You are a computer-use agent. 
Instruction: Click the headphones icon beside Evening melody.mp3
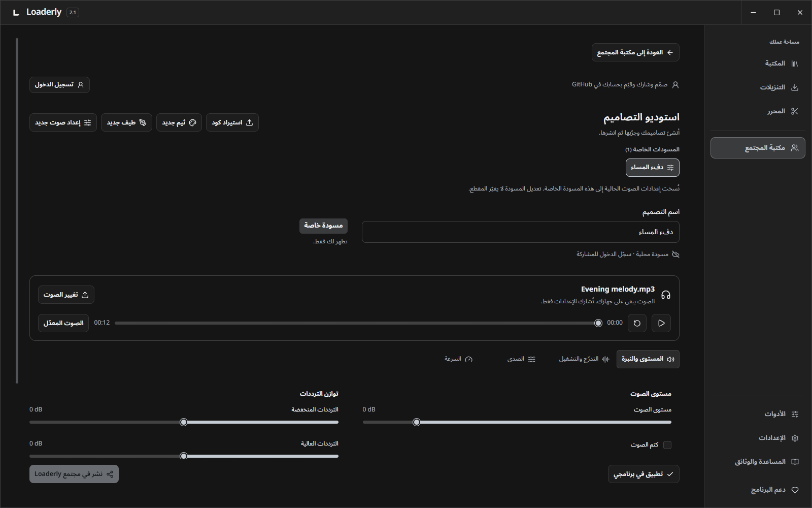pos(666,295)
